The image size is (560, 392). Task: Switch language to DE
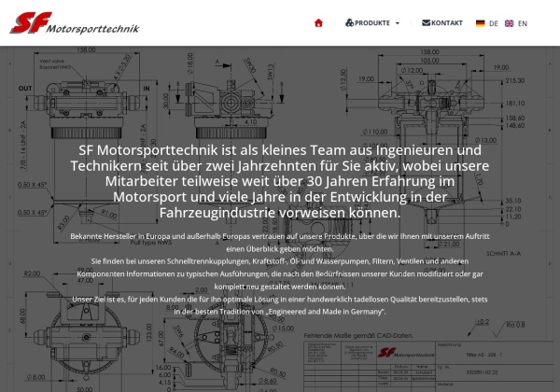[x=493, y=23]
